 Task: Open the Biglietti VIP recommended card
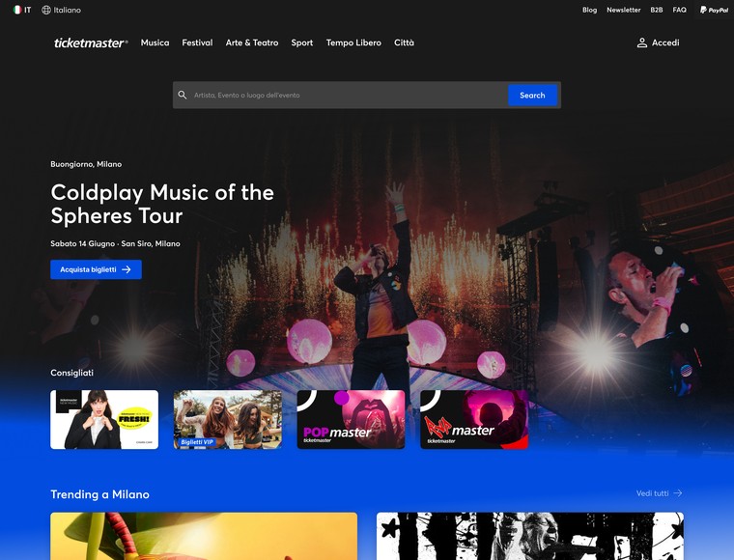tap(228, 420)
